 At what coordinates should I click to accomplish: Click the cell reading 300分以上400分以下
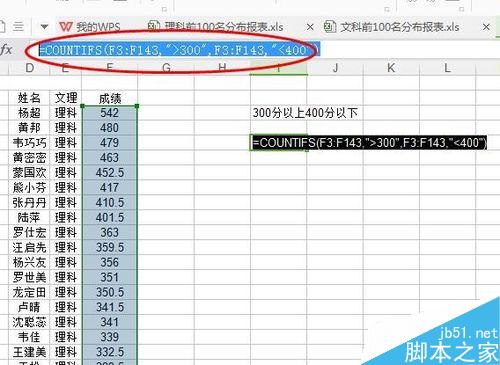[x=305, y=113]
